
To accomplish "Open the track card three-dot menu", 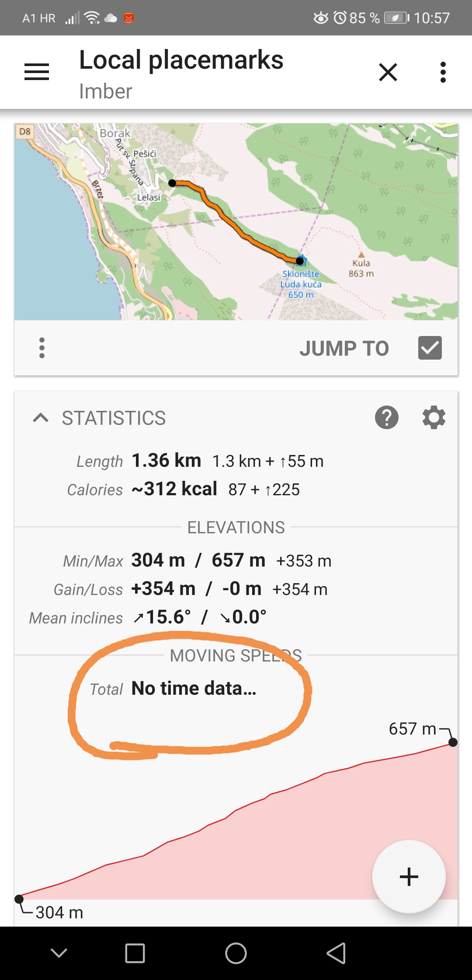I will coord(42,348).
